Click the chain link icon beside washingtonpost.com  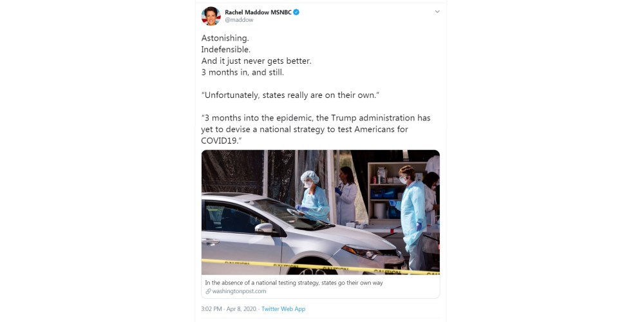pos(208,291)
